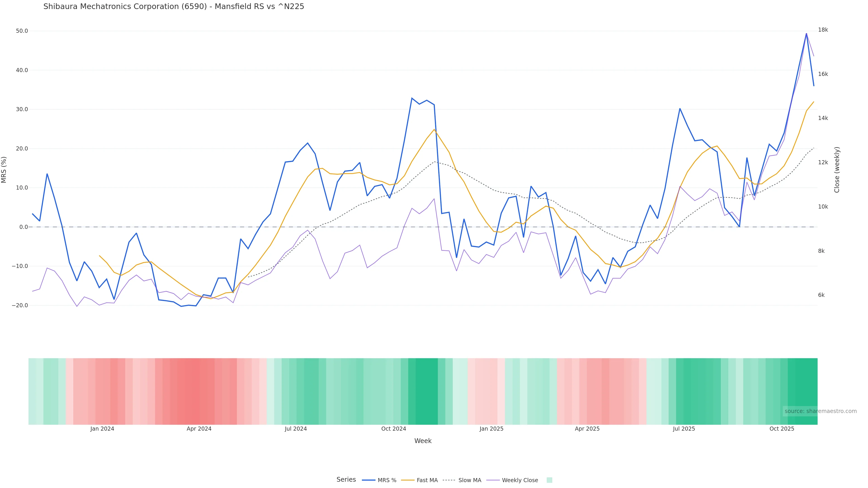Select the Oct 2025 x-axis tick label
This screenshot has width=868, height=488.
(x=782, y=429)
